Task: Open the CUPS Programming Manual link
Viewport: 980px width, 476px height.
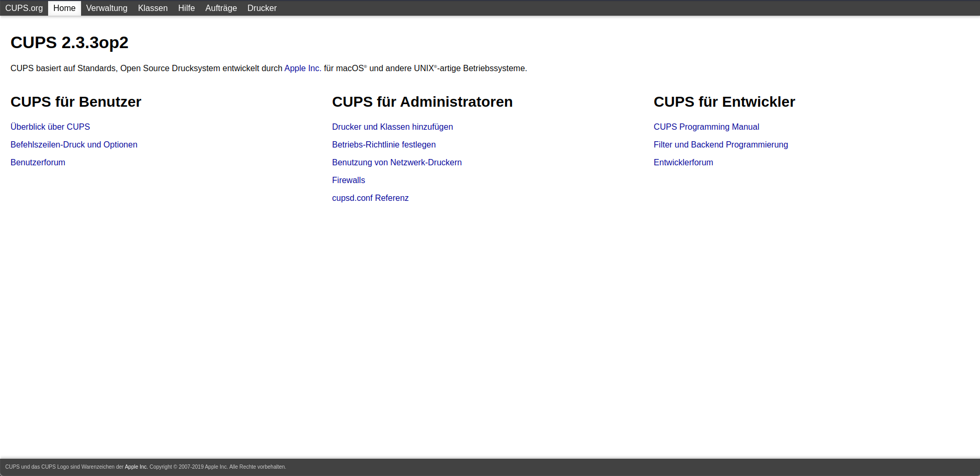Action: [x=706, y=127]
